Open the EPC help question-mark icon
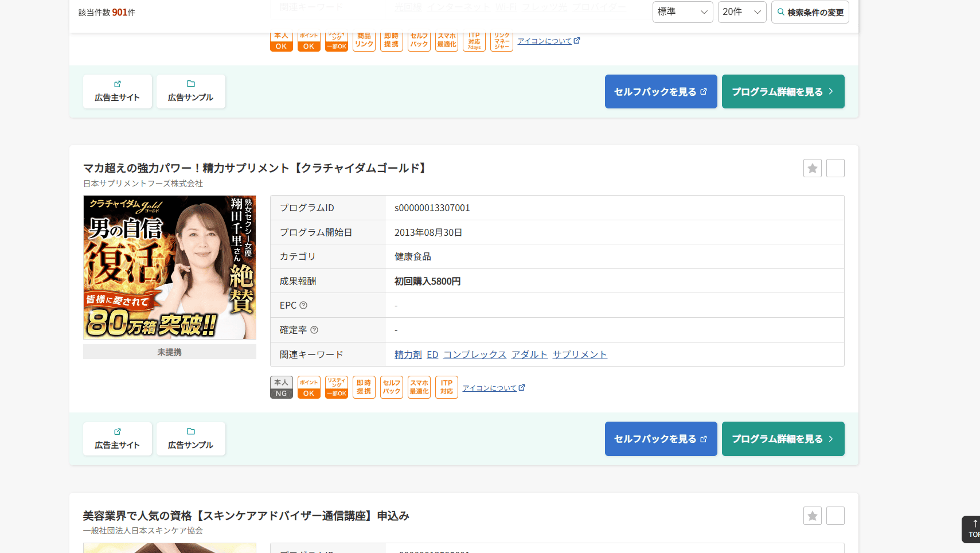The width and height of the screenshot is (980, 553). (303, 305)
